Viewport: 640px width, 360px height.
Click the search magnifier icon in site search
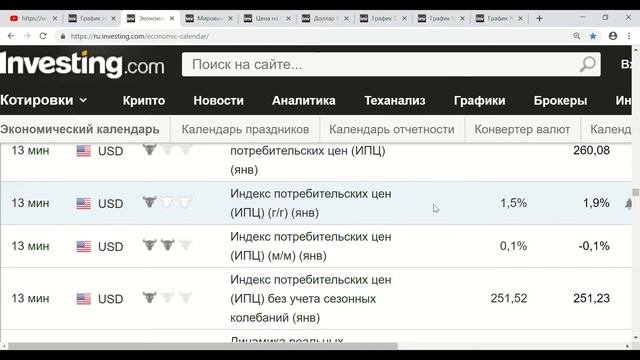click(x=588, y=64)
